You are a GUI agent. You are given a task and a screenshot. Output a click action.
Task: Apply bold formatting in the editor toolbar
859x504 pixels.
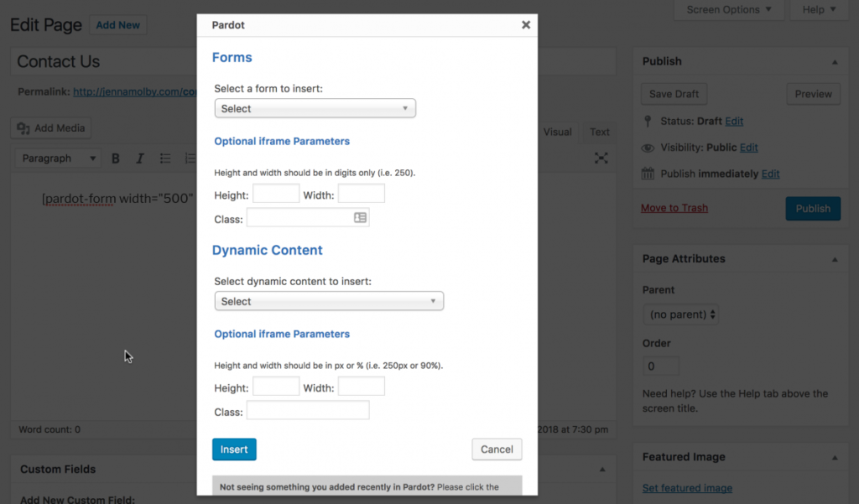116,158
